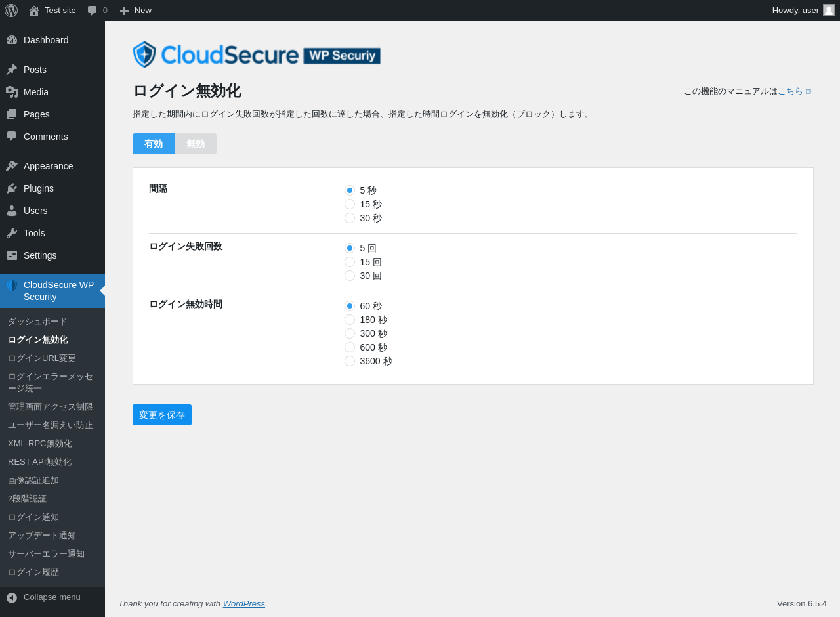Click the Users person icon

point(12,211)
